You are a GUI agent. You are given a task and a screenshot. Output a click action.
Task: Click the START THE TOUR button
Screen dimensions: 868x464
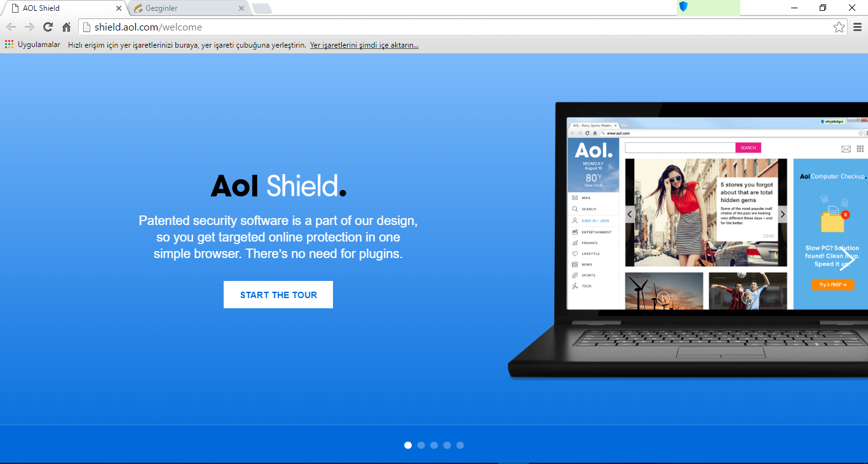(x=278, y=295)
